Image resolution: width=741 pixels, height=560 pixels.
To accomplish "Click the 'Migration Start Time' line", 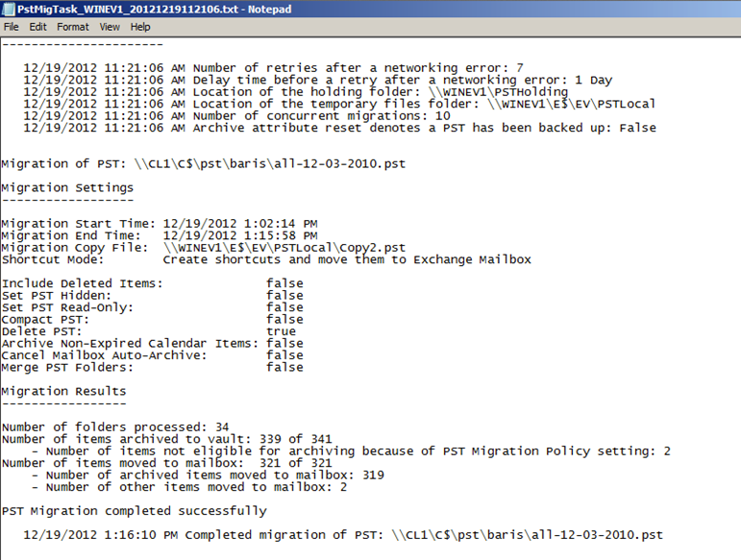I will point(160,224).
